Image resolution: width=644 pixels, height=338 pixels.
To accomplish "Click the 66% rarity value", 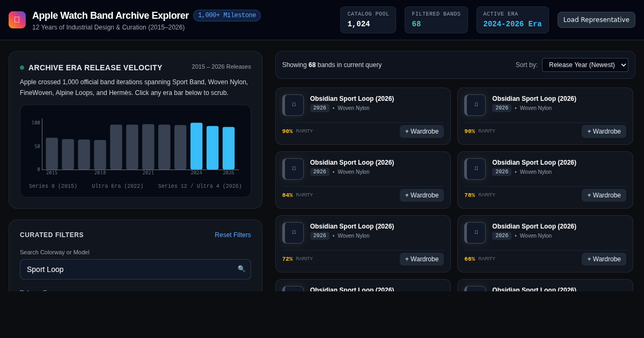I will click(x=470, y=259).
